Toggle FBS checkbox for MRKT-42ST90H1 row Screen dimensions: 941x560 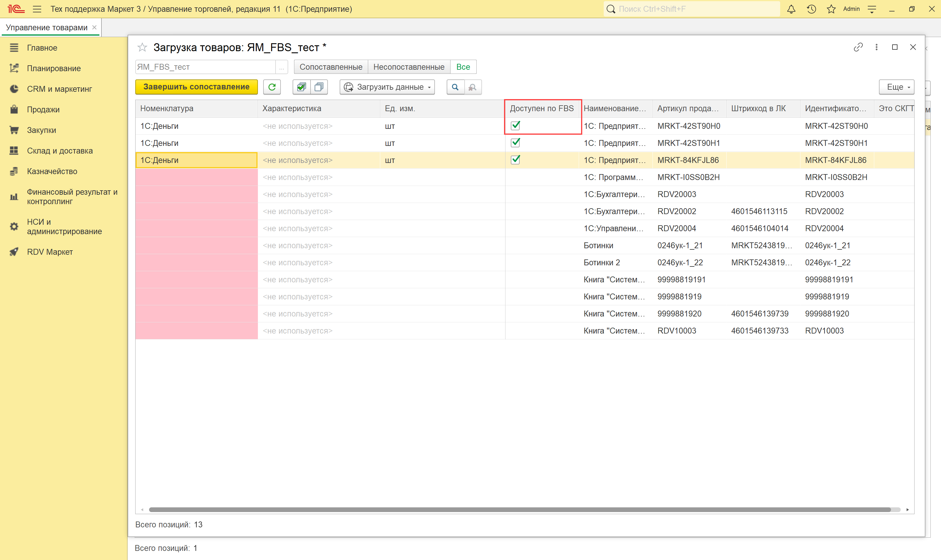click(515, 143)
